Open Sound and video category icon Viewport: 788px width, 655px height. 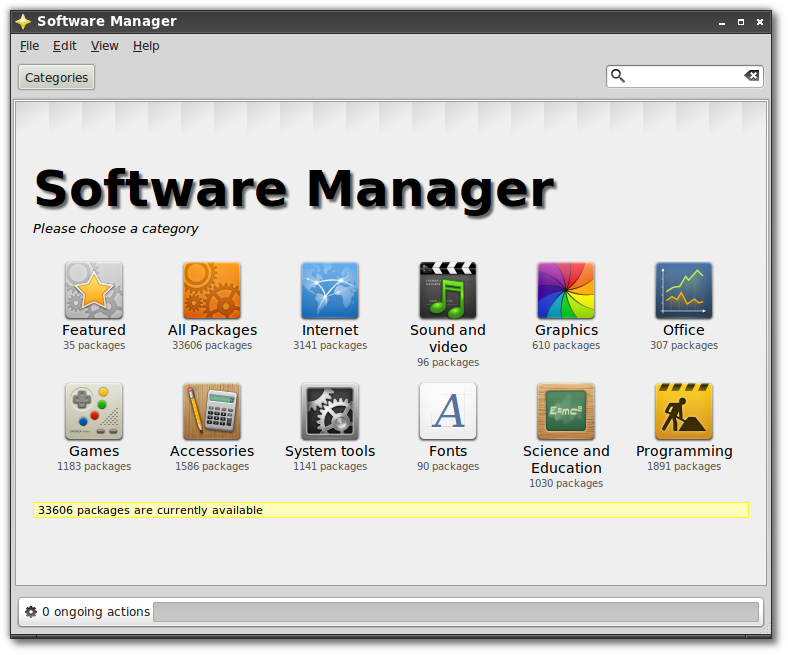[448, 290]
